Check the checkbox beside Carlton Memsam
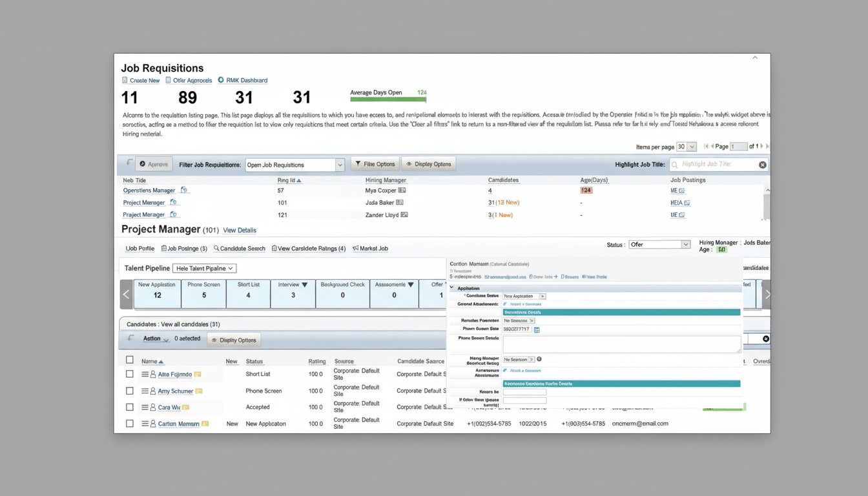The image size is (868, 496). [x=129, y=424]
